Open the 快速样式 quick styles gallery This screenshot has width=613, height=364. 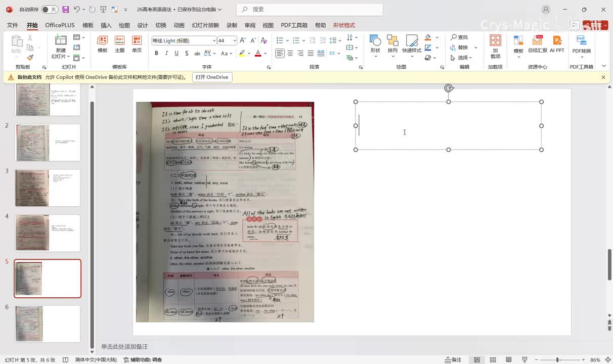tap(412, 45)
